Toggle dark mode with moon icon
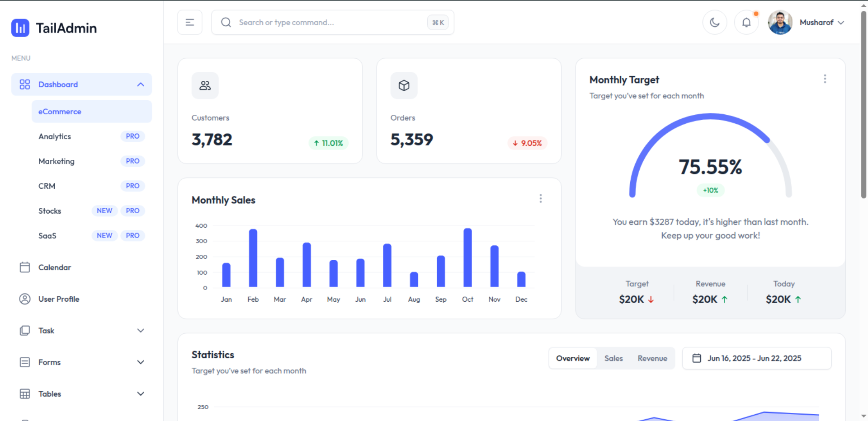 coord(714,23)
